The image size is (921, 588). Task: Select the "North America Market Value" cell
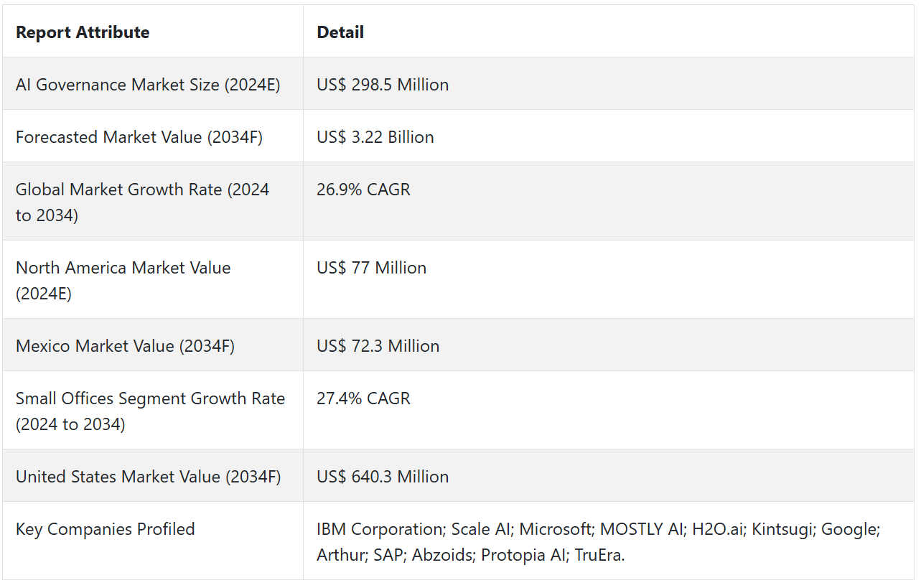(123, 280)
